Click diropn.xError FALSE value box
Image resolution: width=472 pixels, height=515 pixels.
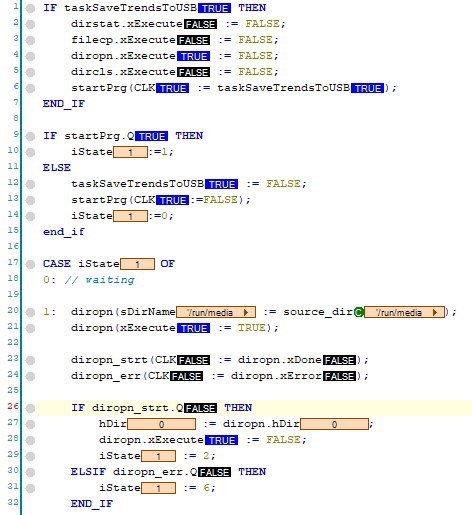coord(340,376)
